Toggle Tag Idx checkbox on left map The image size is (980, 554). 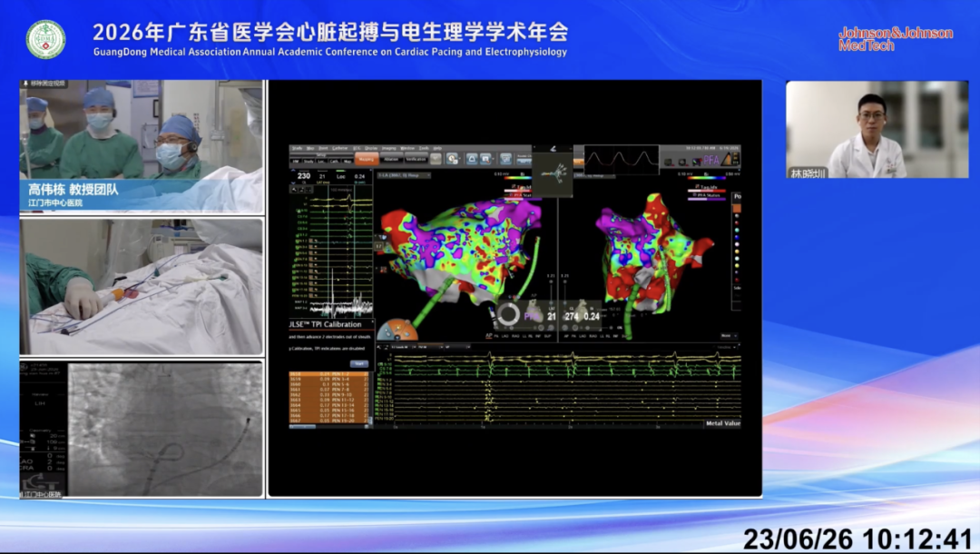click(514, 186)
